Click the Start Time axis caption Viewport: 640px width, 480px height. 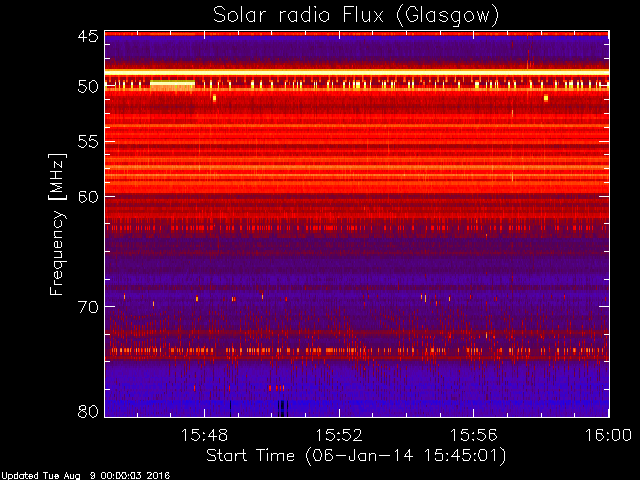[x=356, y=456]
